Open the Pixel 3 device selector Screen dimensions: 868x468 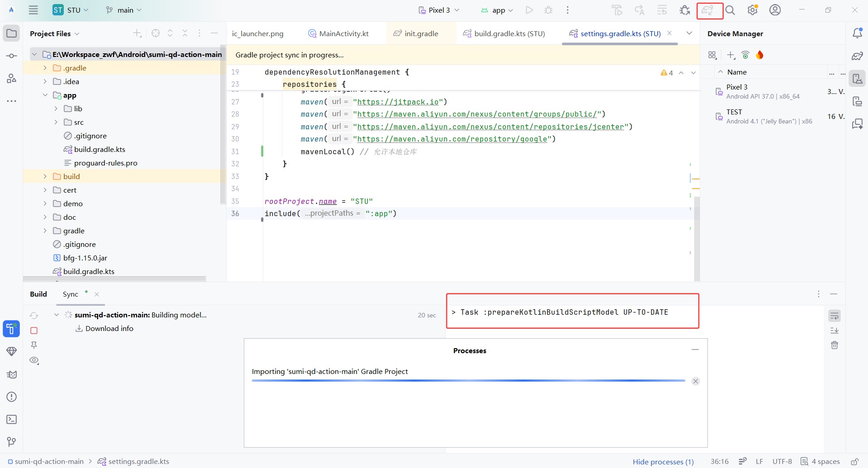click(439, 10)
